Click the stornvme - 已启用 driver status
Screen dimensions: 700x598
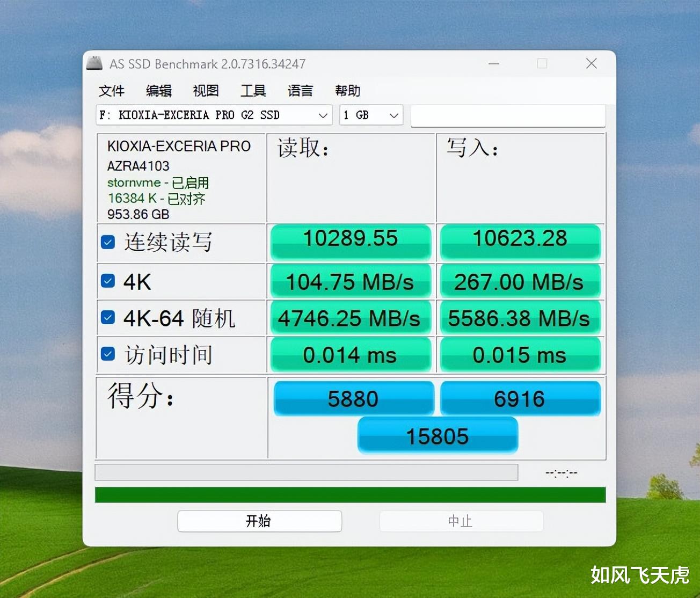[x=158, y=183]
